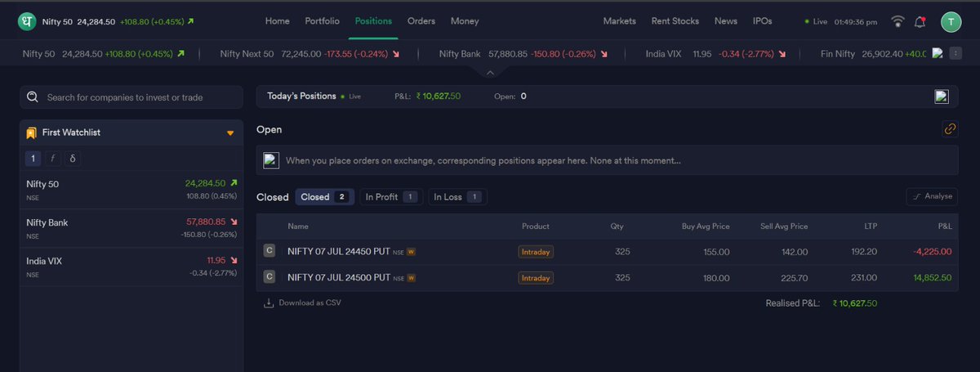Click the Analyse button
Viewport: 980px width, 372px height.
point(932,196)
